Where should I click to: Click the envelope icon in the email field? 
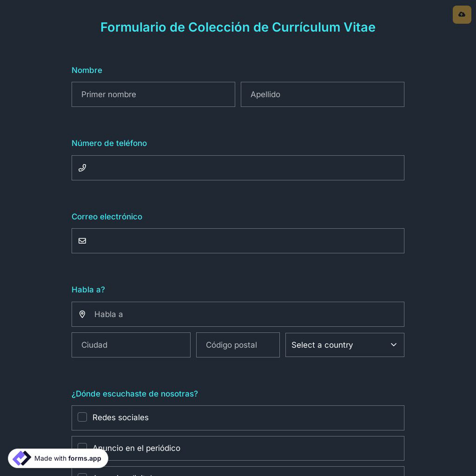click(82, 240)
